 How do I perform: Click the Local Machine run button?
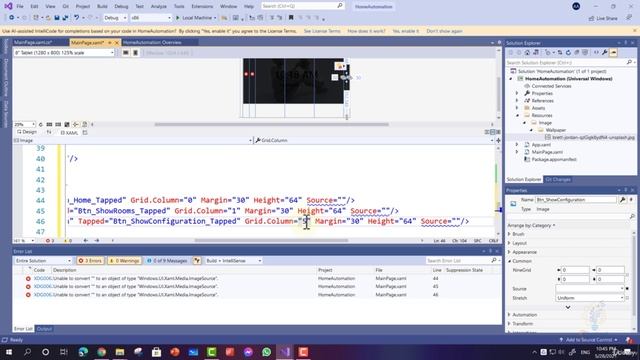[x=196, y=18]
